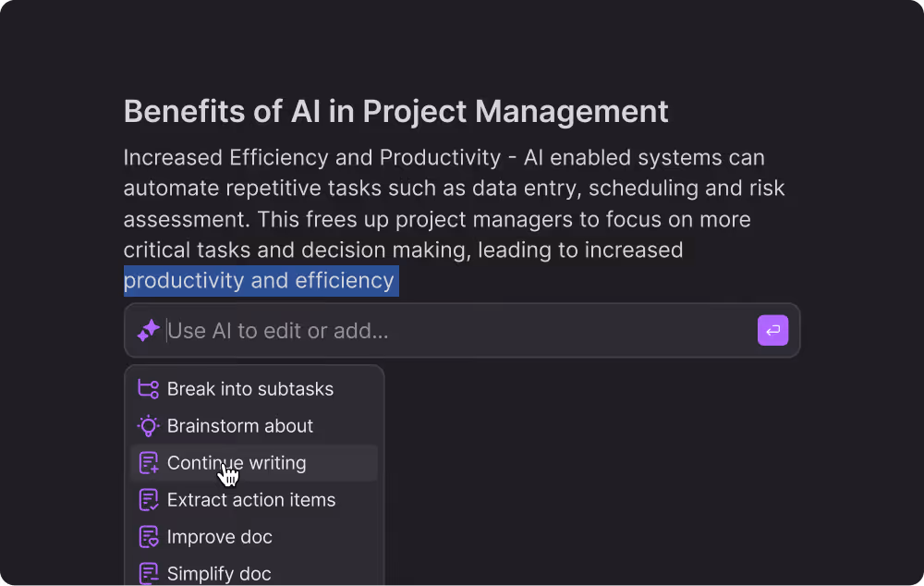The width and height of the screenshot is (924, 586).
Task: Select 'Brainstorm about' in the suggestions list
Action: (x=240, y=425)
